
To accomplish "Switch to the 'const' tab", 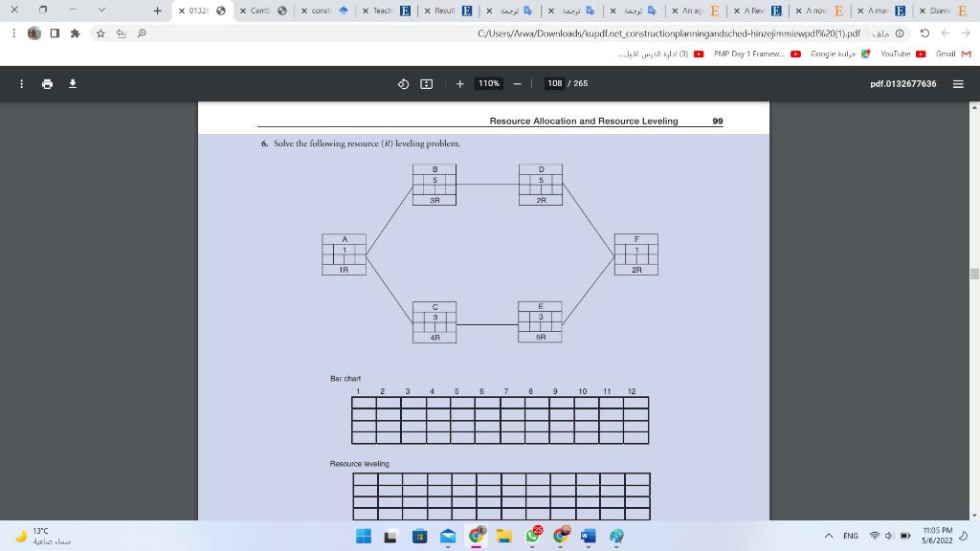I will pyautogui.click(x=327, y=11).
